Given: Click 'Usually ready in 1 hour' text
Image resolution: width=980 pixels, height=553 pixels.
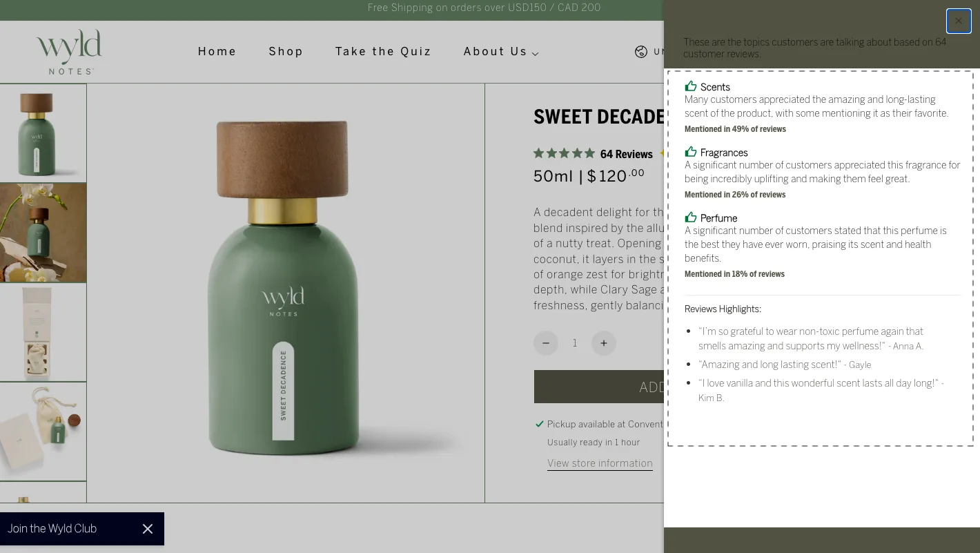Looking at the screenshot, I should click(x=594, y=443).
